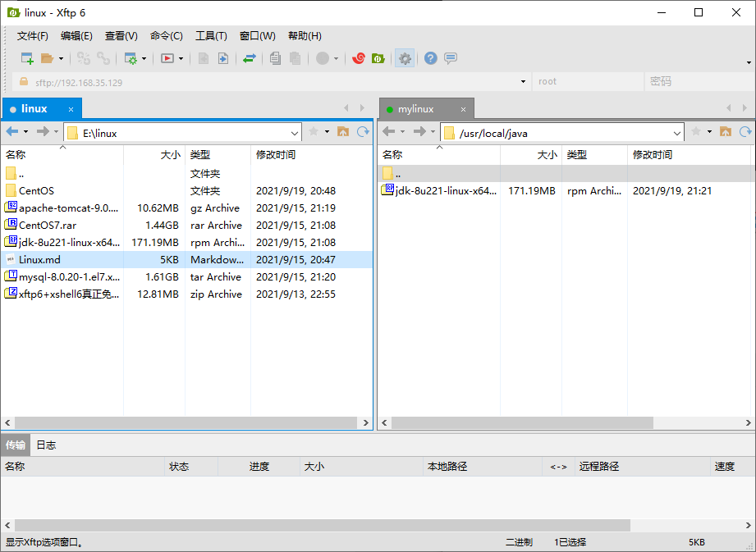Expand the host address dropdown arrow
This screenshot has width=756, height=552.
(x=523, y=82)
